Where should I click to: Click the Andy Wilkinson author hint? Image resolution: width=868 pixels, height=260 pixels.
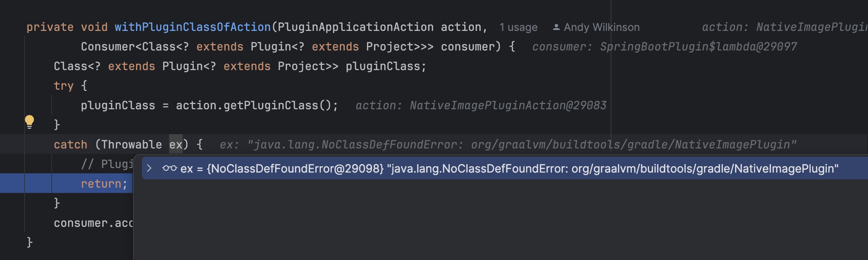tap(601, 27)
